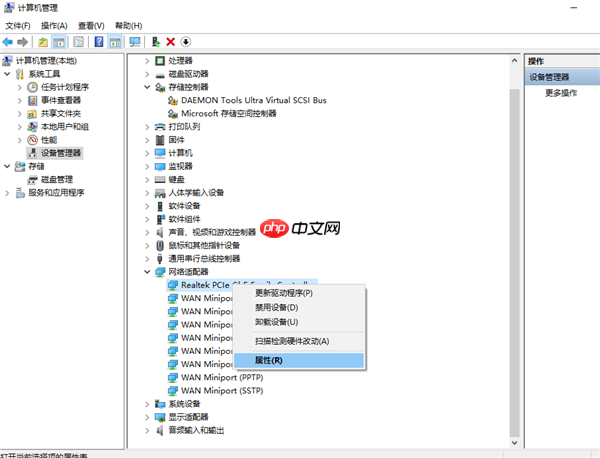Click 更多操作 in the actions pane
Screen dimensions: 600x458
coord(561,93)
